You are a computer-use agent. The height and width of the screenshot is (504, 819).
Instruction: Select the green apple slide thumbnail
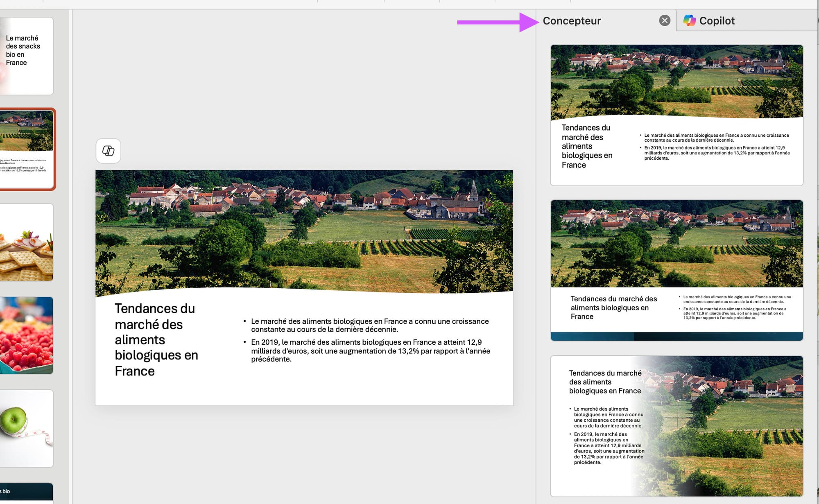click(27, 428)
